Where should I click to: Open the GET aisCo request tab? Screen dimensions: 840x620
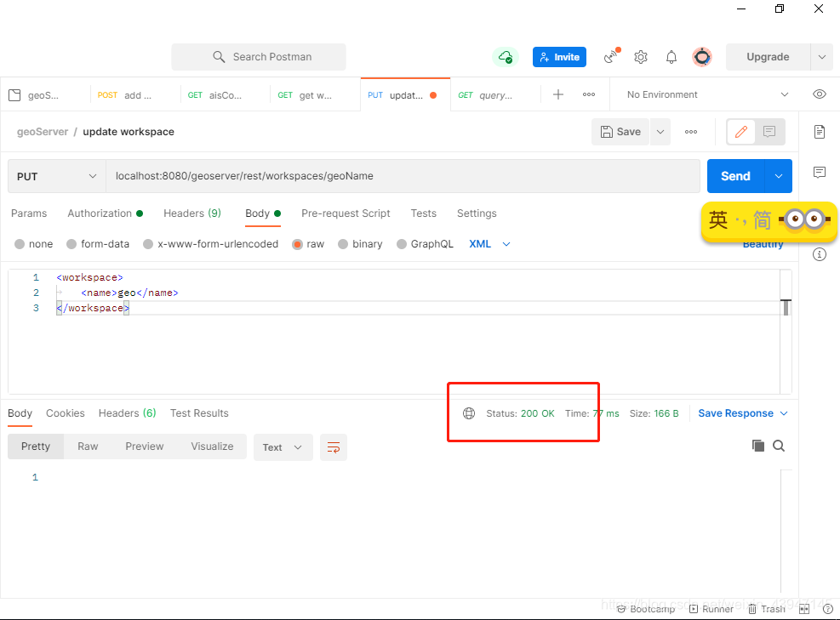tap(225, 94)
